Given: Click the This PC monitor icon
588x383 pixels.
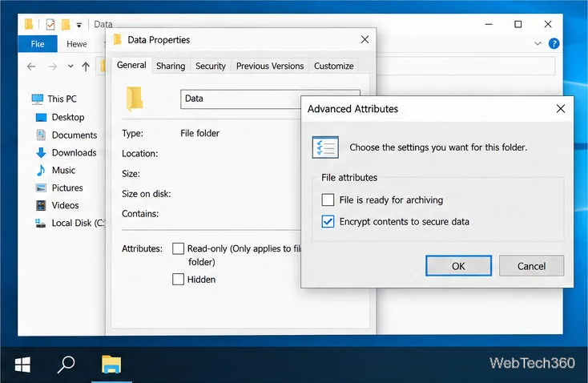Looking at the screenshot, I should point(38,99).
